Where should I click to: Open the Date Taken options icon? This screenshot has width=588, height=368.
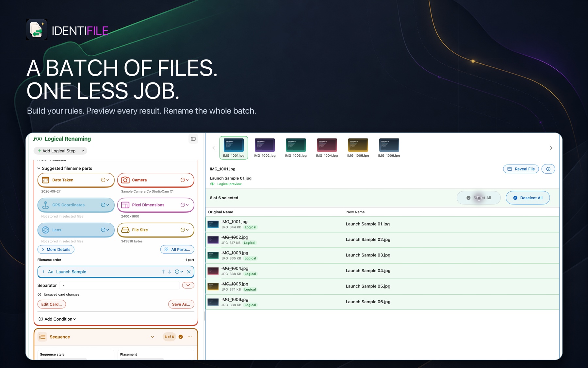point(105,180)
